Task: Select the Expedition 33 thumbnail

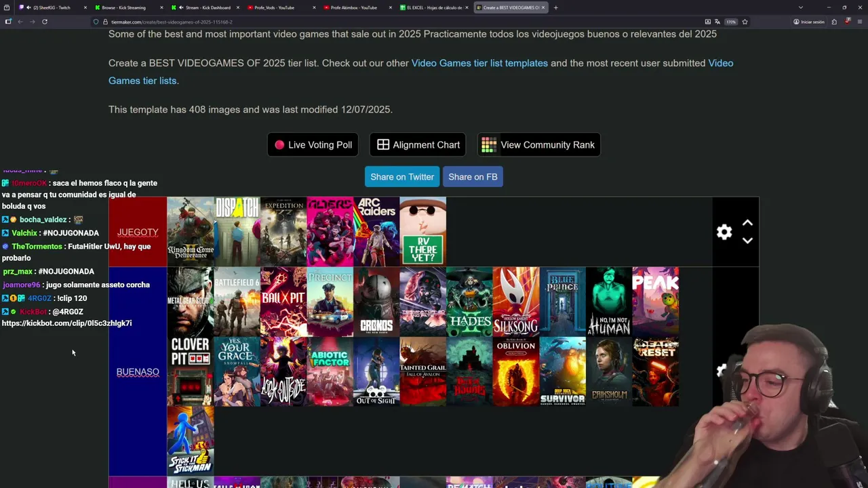Action: 283,232
